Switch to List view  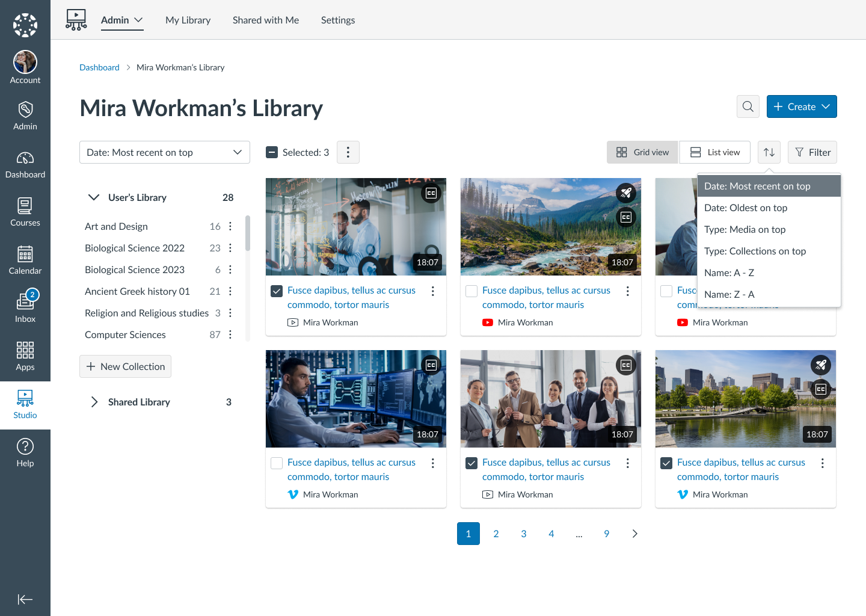(x=714, y=152)
